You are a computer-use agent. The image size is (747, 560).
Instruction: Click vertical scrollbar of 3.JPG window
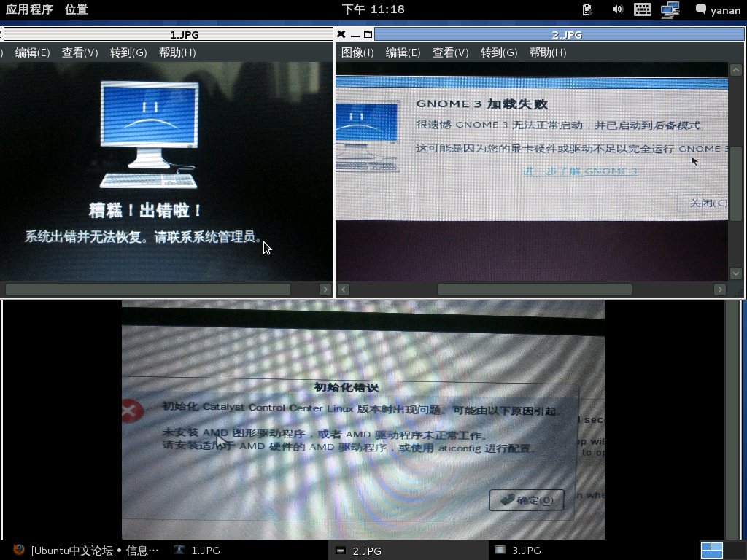tap(731, 419)
